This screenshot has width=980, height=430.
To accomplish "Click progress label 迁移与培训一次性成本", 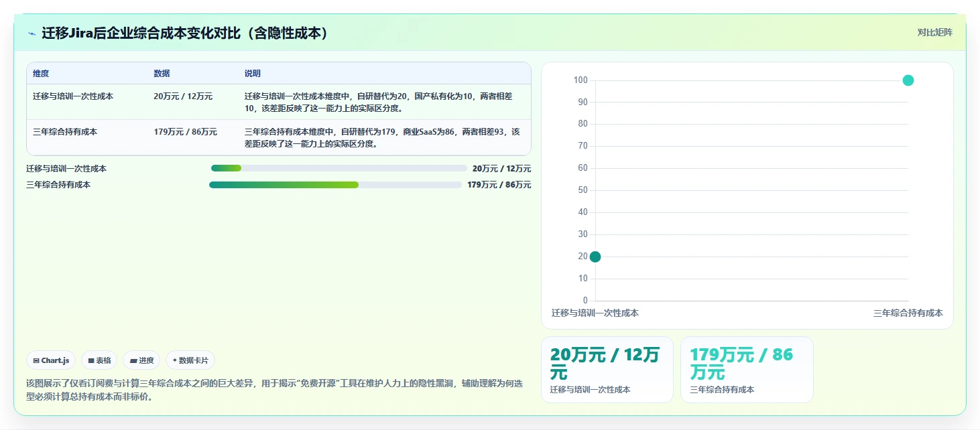I will click(x=66, y=169).
